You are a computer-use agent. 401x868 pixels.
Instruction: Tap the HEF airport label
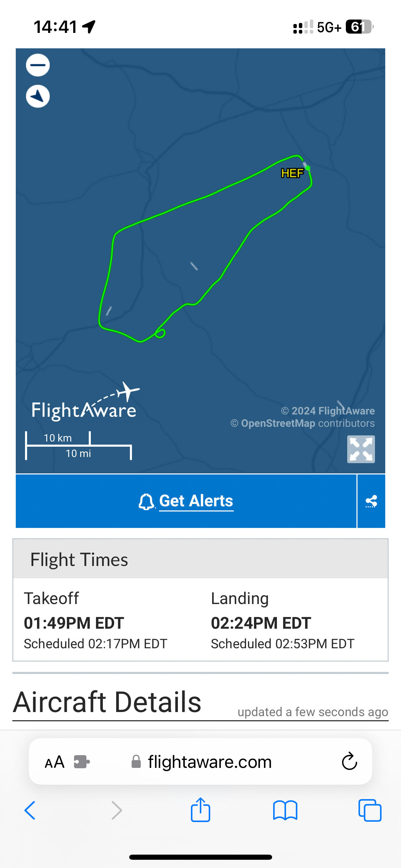292,173
